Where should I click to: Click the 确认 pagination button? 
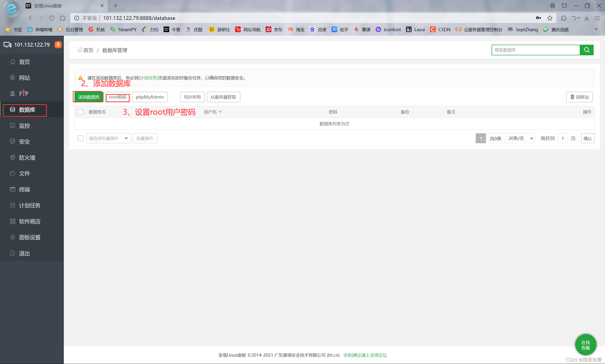tap(588, 138)
